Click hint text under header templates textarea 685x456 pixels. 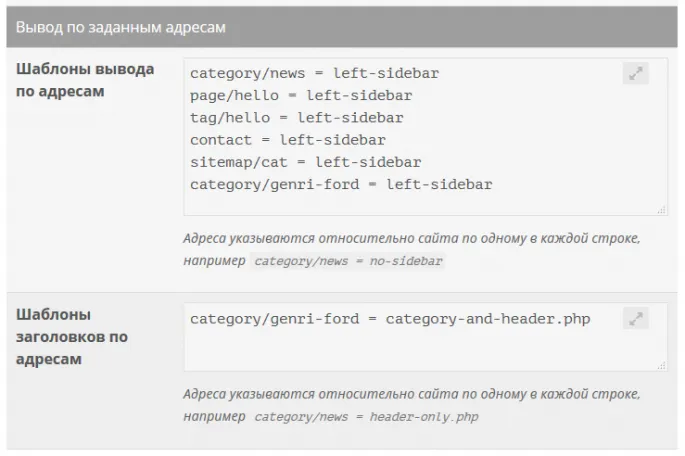[411, 394]
